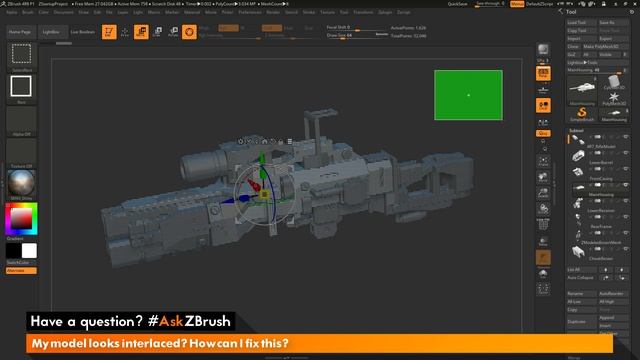Open the Alpha menu

(x=12, y=12)
